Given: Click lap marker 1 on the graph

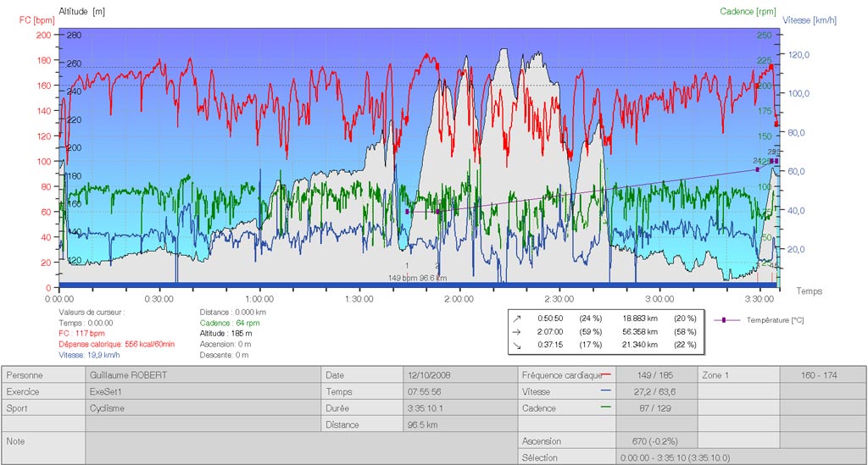Looking at the screenshot, I should tap(407, 266).
